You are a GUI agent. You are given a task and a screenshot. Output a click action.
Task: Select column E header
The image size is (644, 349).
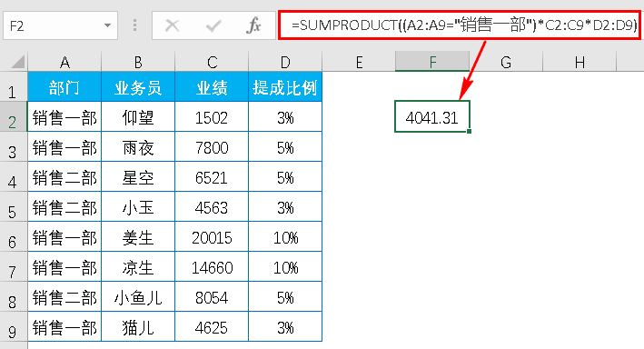[x=359, y=62]
